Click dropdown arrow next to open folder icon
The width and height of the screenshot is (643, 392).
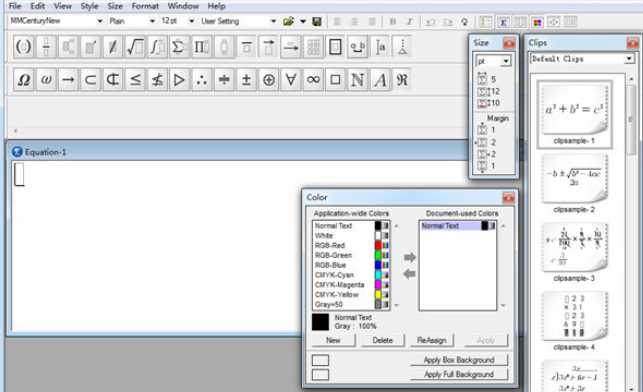pyautogui.click(x=303, y=21)
